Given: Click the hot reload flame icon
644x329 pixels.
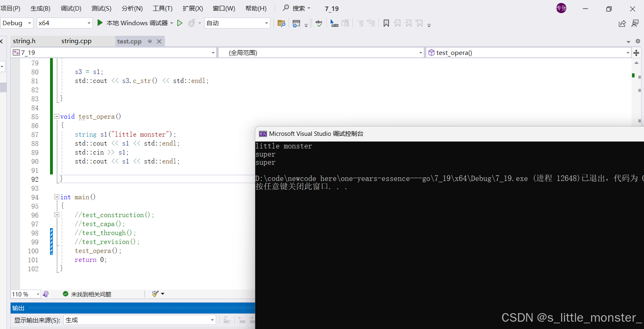Looking at the screenshot, I should (x=191, y=23).
